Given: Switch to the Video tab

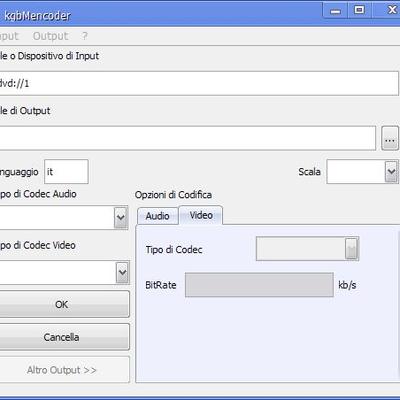Looking at the screenshot, I should pyautogui.click(x=201, y=215).
